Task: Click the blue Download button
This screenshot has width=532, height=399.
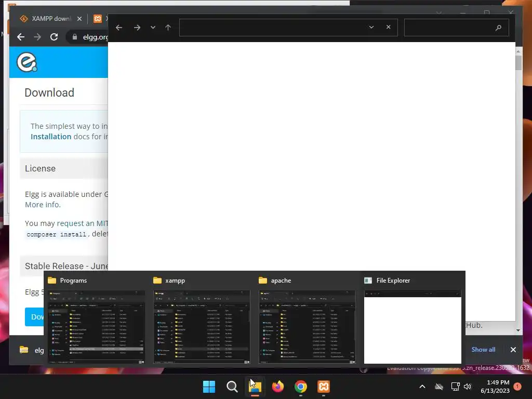Action: coord(34,316)
